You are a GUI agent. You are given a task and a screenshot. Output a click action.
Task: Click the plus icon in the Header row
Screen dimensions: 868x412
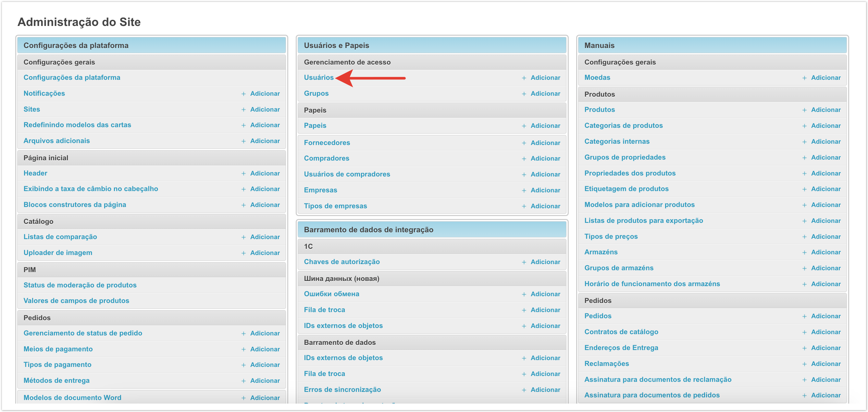coord(243,174)
